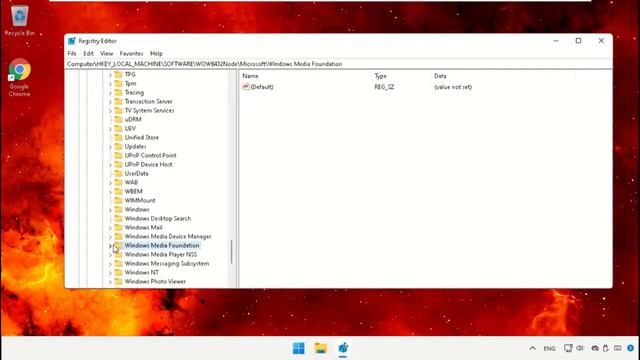Expand the WBEM key

tap(110, 191)
